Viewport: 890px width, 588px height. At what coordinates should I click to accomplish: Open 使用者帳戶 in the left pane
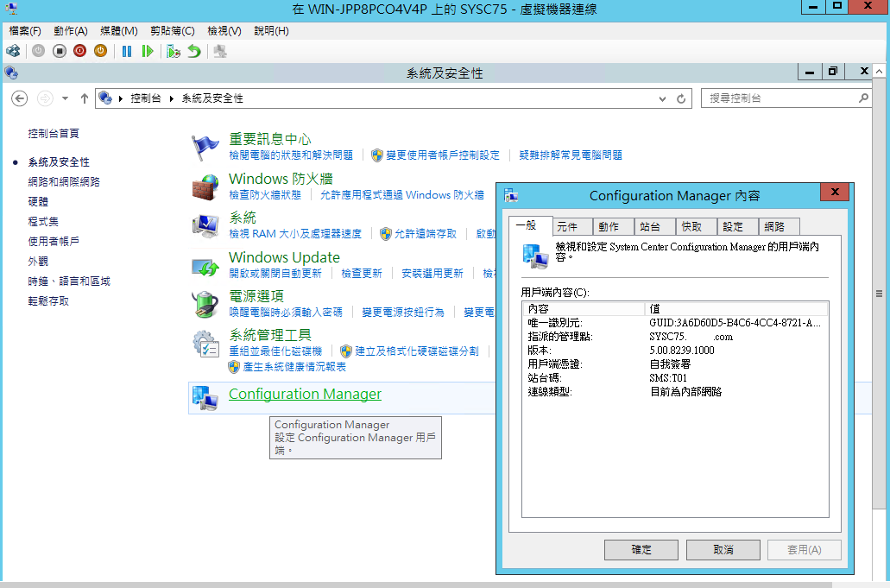pos(54,241)
